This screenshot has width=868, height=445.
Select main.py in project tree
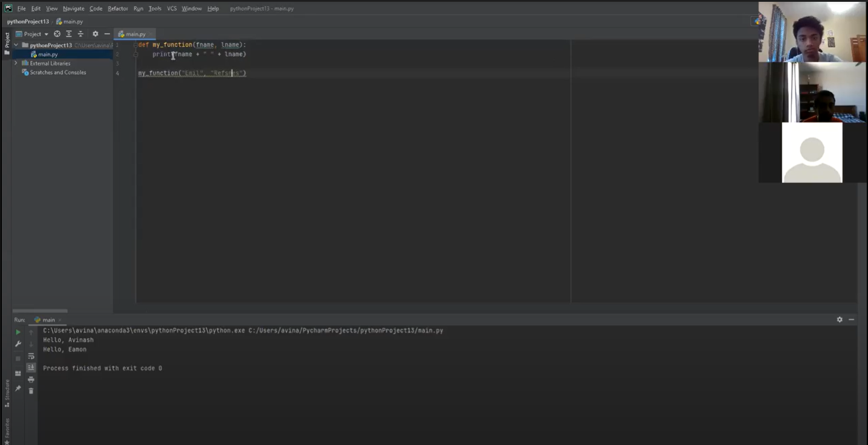(48, 54)
